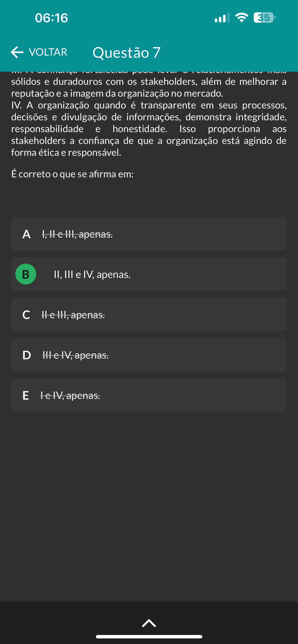The width and height of the screenshot is (298, 644).
Task: Select option A letter
Action: tap(26, 234)
